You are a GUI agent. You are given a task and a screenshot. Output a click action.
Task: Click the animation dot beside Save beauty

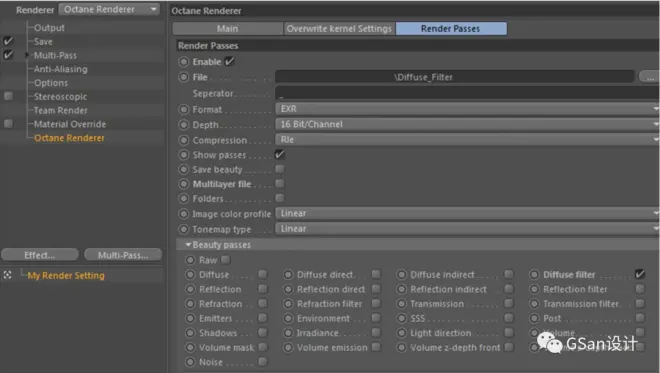pos(184,170)
